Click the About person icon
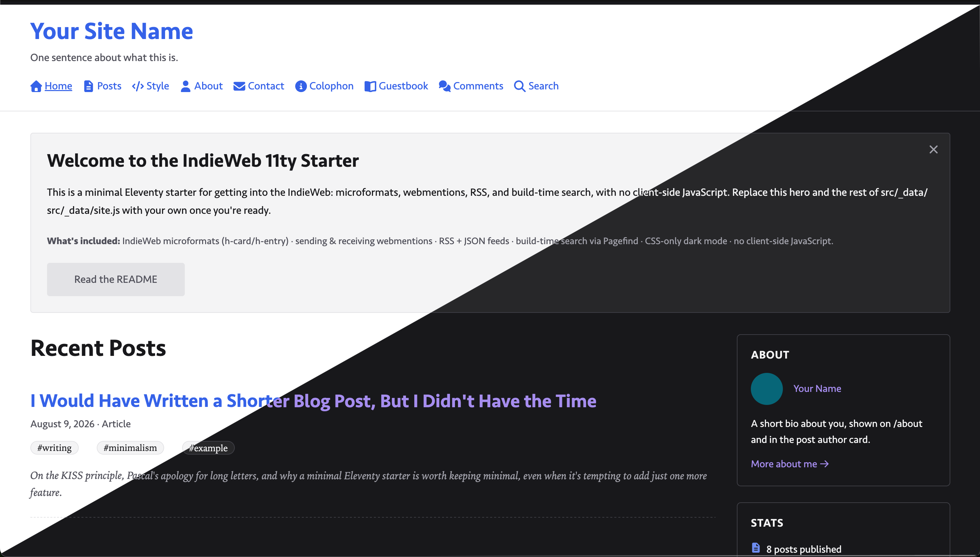980x557 pixels. point(185,86)
